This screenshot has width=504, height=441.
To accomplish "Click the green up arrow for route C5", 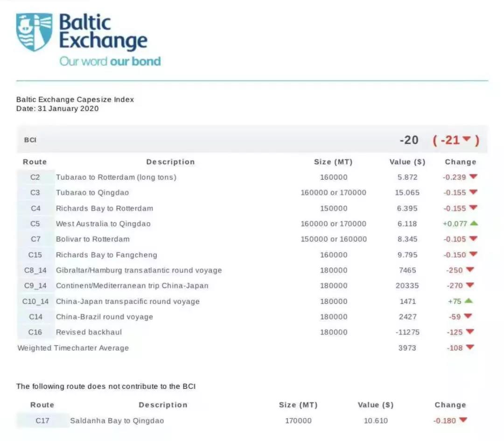I will point(474,224).
